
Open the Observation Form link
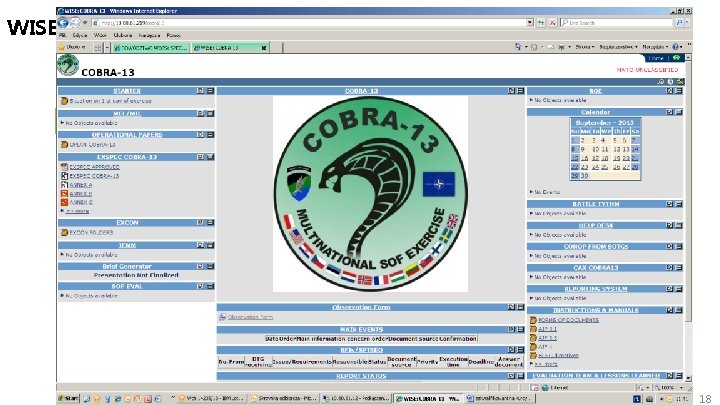point(250,317)
